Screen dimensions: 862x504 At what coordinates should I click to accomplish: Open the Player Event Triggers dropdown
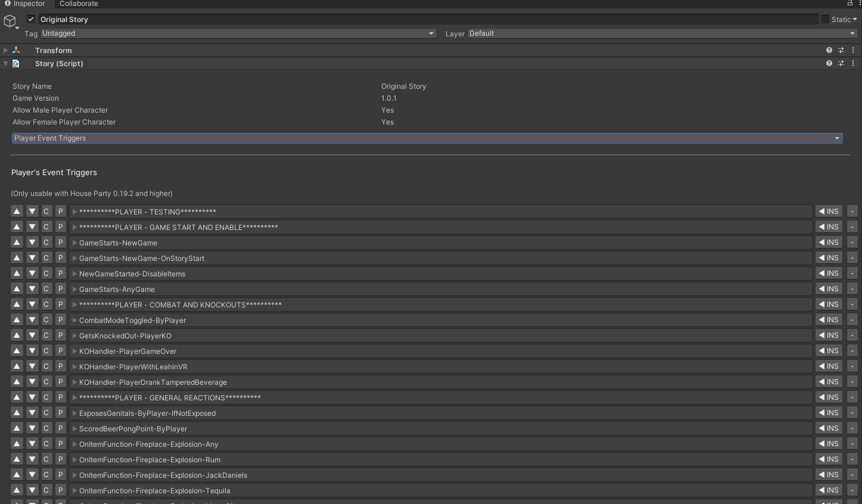click(x=427, y=138)
